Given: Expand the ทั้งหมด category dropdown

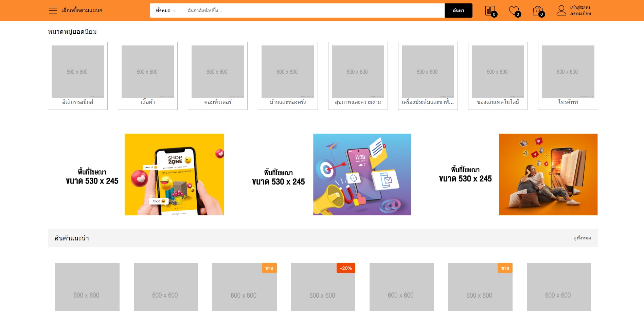Looking at the screenshot, I should (x=165, y=11).
